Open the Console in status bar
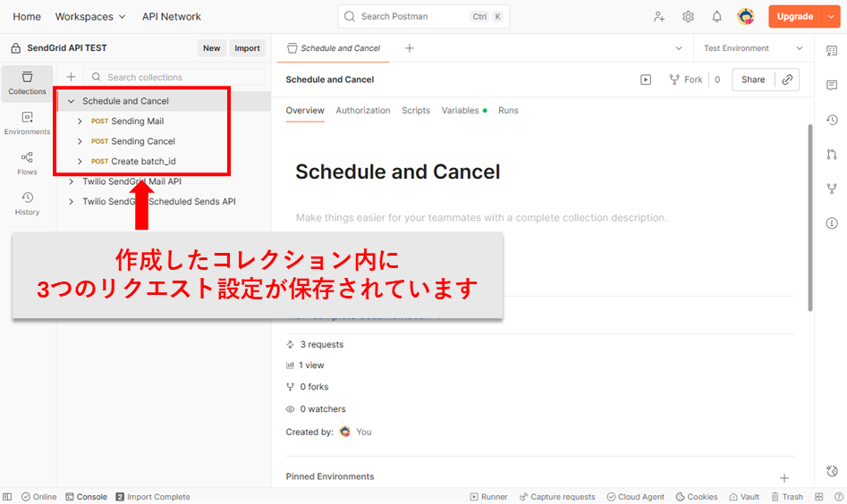Screen dimensions: 847x504 (x=87, y=497)
